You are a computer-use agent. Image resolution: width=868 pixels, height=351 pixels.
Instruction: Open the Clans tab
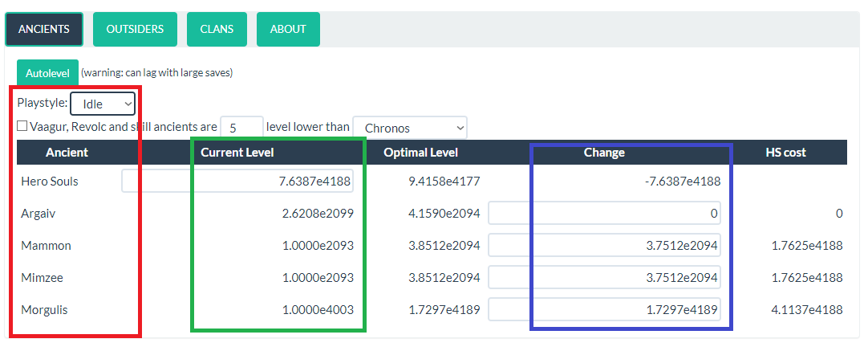point(217,29)
